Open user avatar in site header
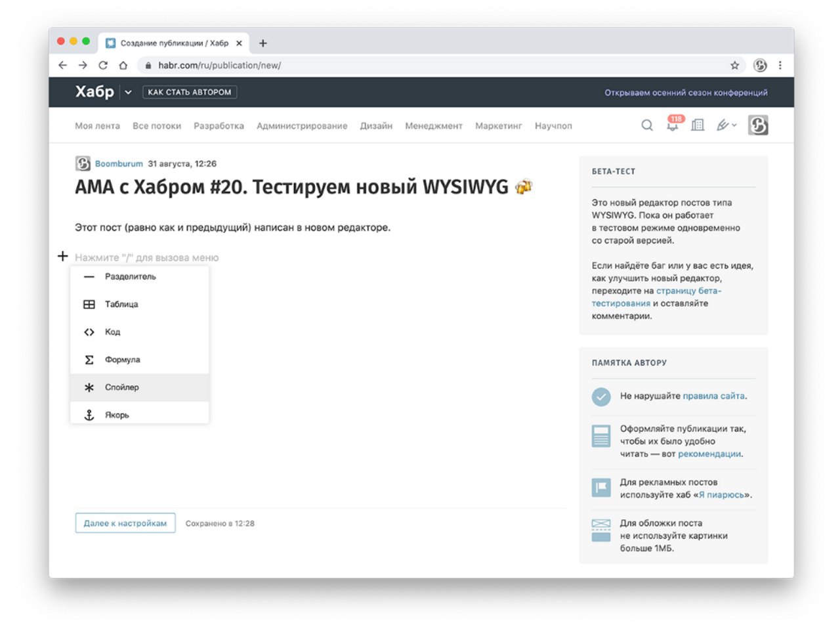Image resolution: width=840 pixels, height=623 pixels. pyautogui.click(x=758, y=125)
